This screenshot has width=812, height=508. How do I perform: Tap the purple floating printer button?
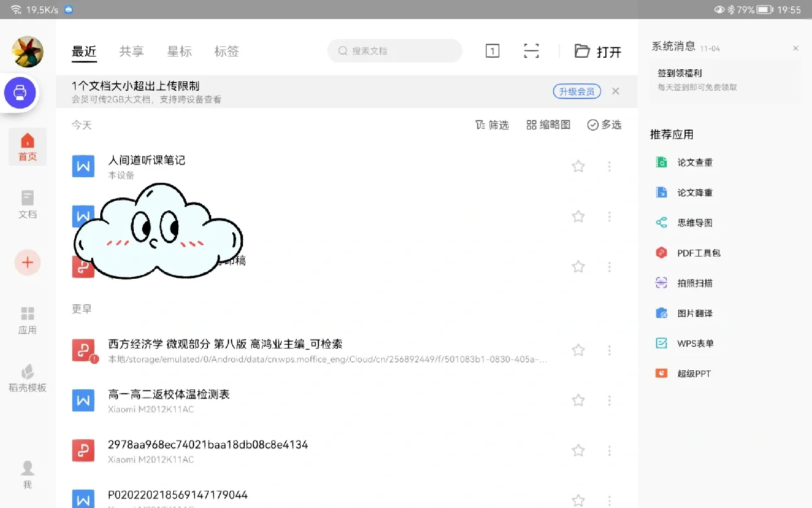pyautogui.click(x=20, y=93)
